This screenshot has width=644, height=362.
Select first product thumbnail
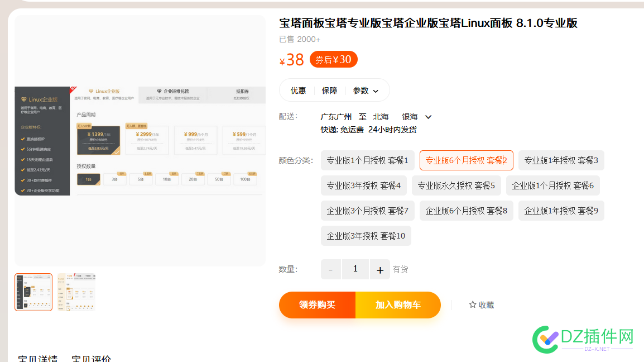click(33, 292)
